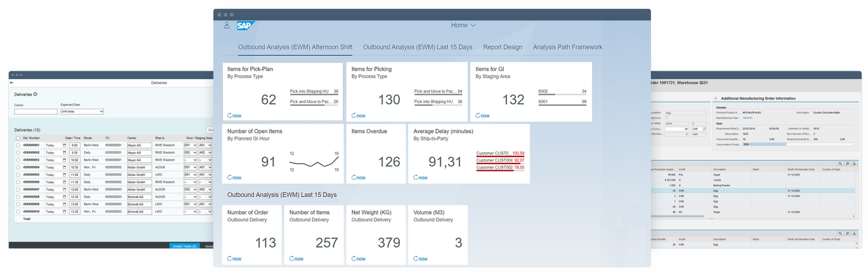Open the Home dropdown menu
The height and width of the screenshot is (276, 868).
[x=463, y=26]
